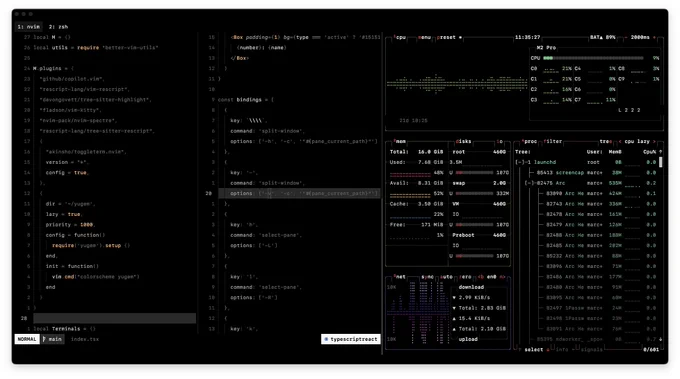This screenshot has height=379, width=680.
Task: Increase update interval with plus after 2000ms
Action: (x=654, y=37)
